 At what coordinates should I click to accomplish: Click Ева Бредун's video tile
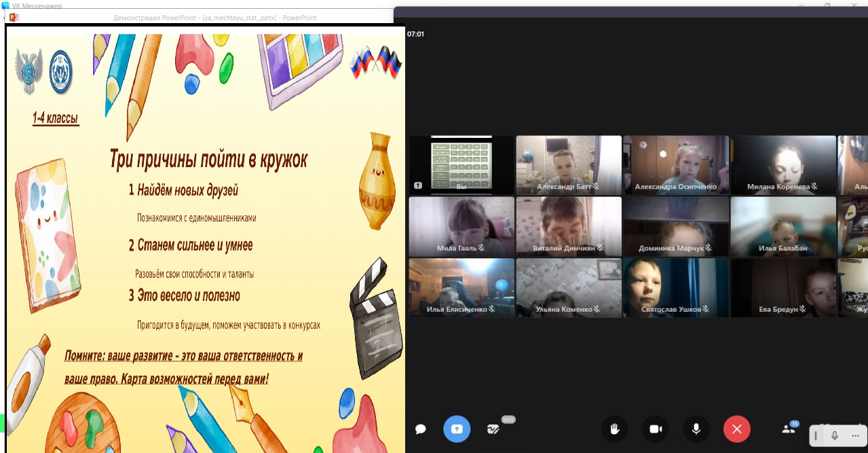pyautogui.click(x=783, y=287)
